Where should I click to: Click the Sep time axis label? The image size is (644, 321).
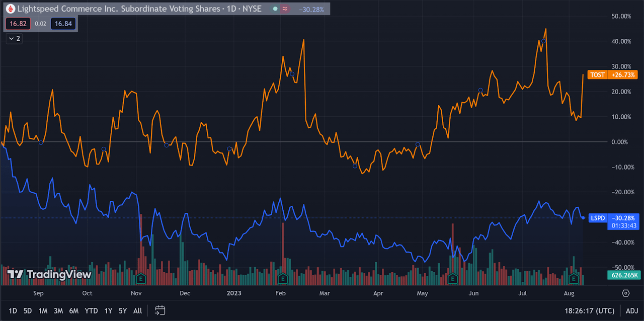click(39, 293)
